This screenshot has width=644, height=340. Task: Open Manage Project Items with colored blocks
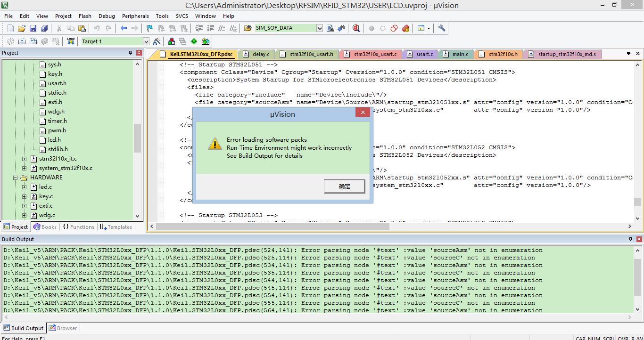coord(171,41)
